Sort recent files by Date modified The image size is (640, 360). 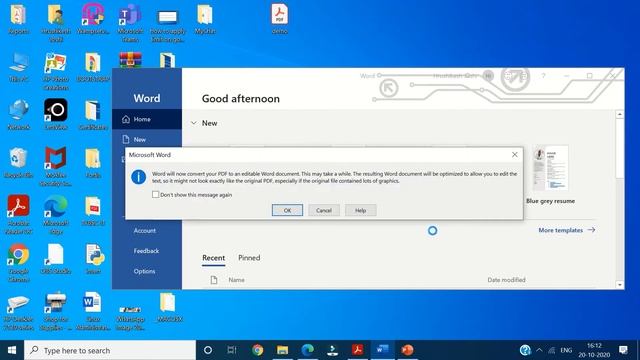(506, 280)
